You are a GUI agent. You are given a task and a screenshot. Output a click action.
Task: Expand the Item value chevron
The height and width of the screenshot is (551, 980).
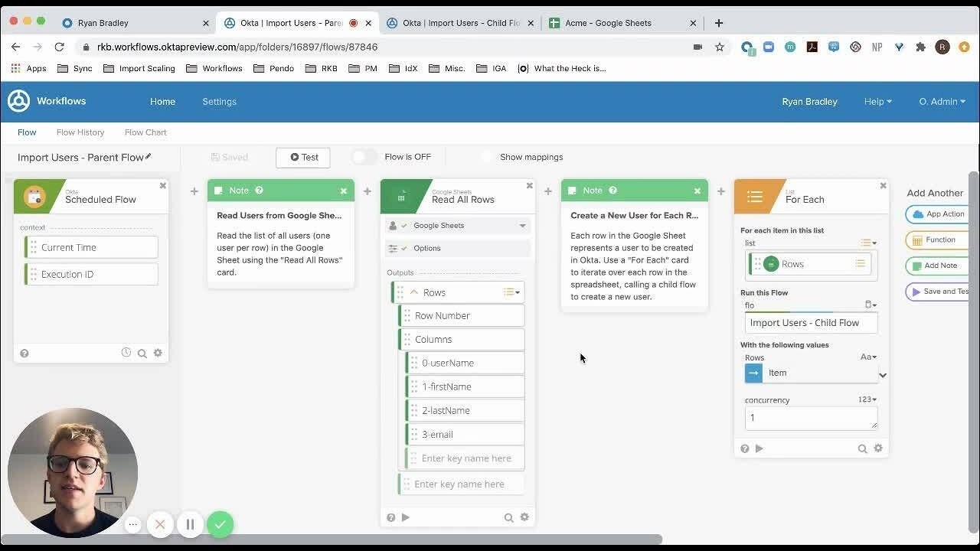[x=883, y=375]
